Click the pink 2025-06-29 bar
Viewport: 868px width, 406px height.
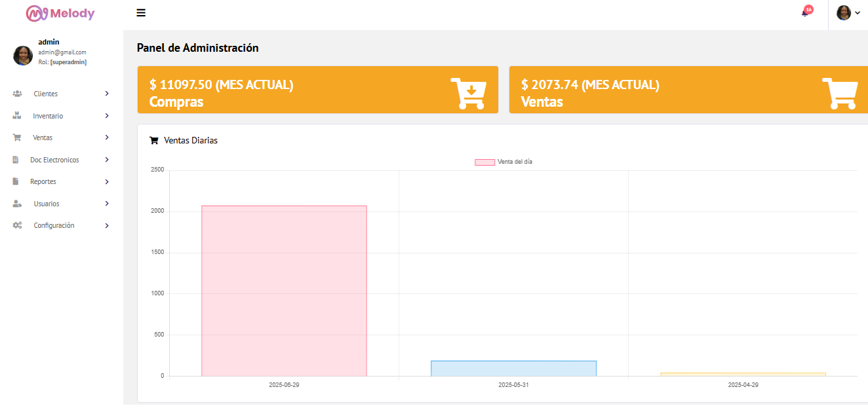point(284,291)
